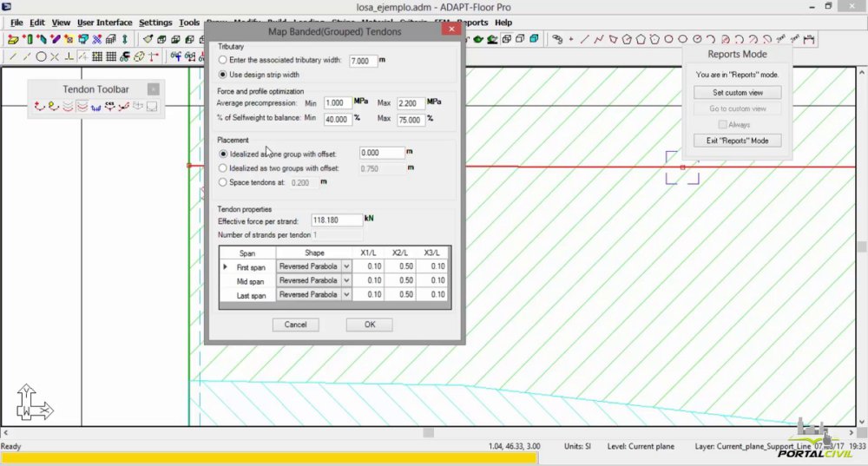This screenshot has height=466, width=868.
Task: Close the Tendon Toolbar panel
Action: click(154, 89)
